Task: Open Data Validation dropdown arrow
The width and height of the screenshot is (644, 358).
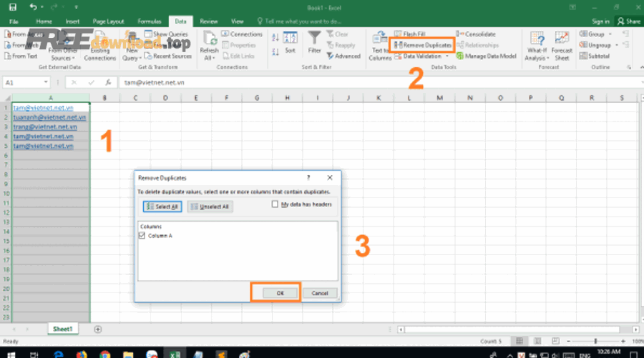Action: click(x=447, y=56)
